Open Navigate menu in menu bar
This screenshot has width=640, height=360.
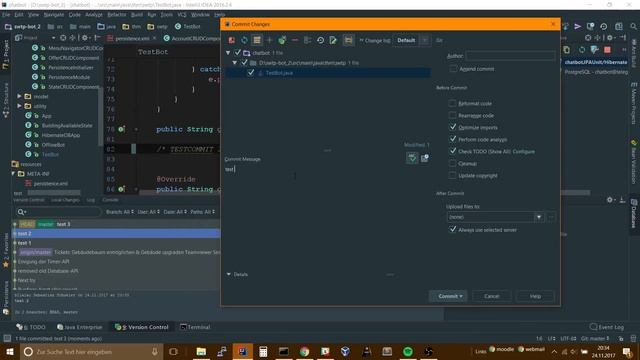pyautogui.click(x=54, y=15)
